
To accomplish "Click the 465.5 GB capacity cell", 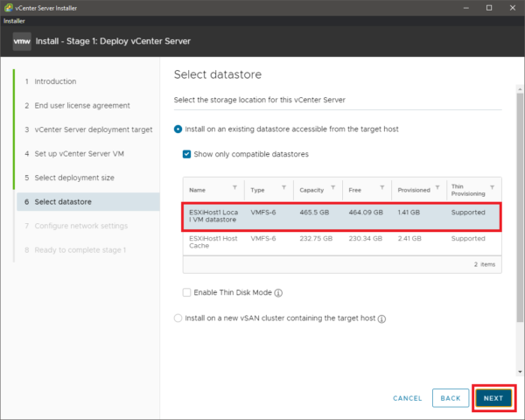I will (314, 213).
